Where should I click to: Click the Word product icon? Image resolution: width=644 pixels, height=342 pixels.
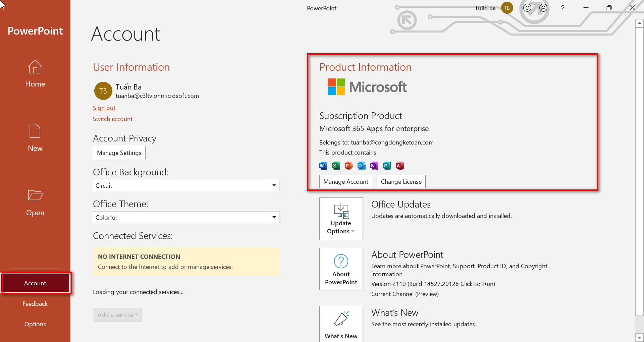tap(323, 166)
